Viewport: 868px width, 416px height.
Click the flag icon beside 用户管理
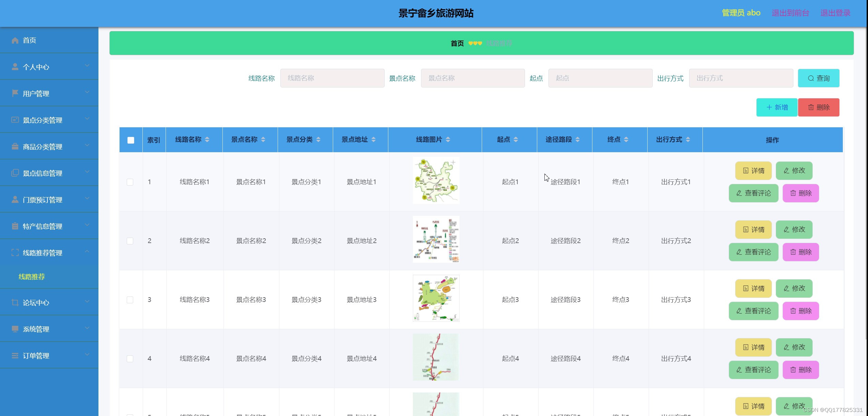click(15, 93)
